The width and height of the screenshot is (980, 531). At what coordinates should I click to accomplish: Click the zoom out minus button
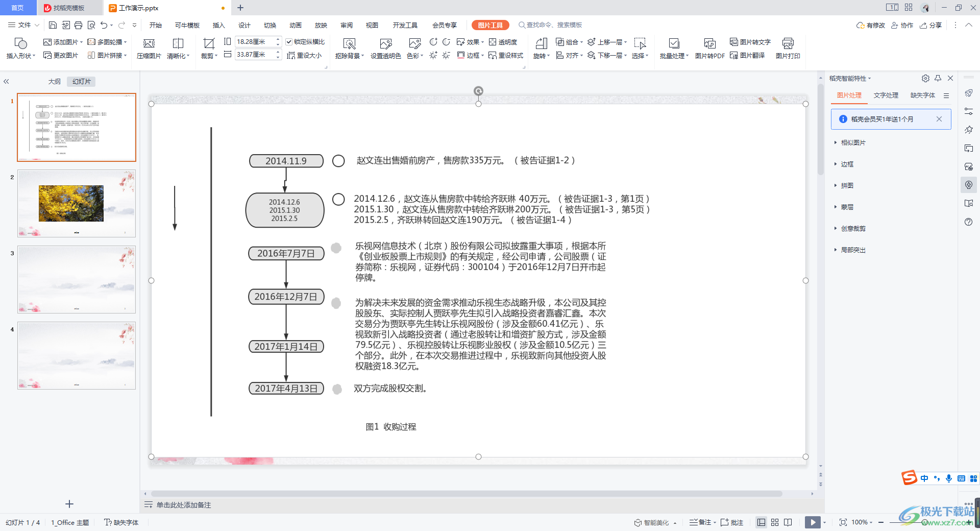point(881,522)
